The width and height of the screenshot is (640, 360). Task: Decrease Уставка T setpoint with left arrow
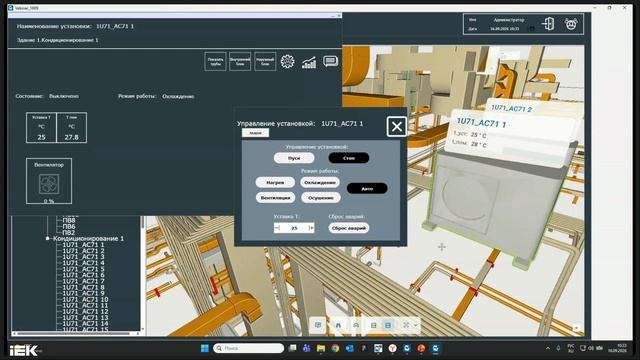(x=278, y=228)
